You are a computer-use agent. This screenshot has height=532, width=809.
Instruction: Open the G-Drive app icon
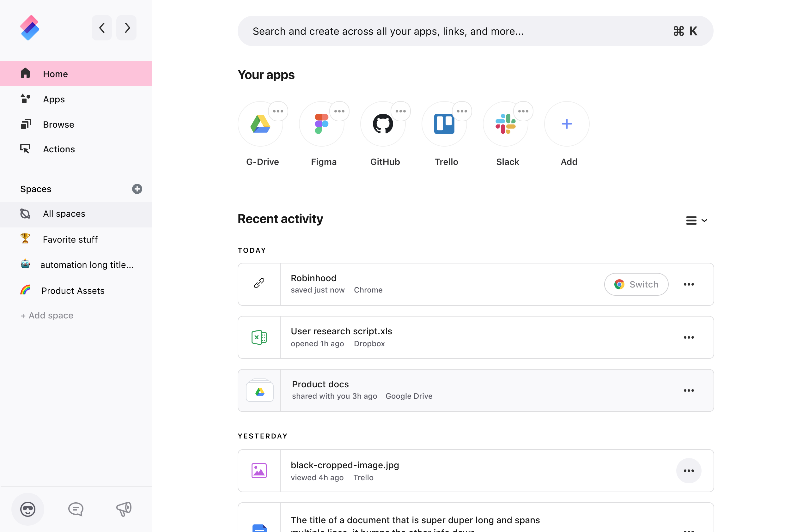(260, 124)
